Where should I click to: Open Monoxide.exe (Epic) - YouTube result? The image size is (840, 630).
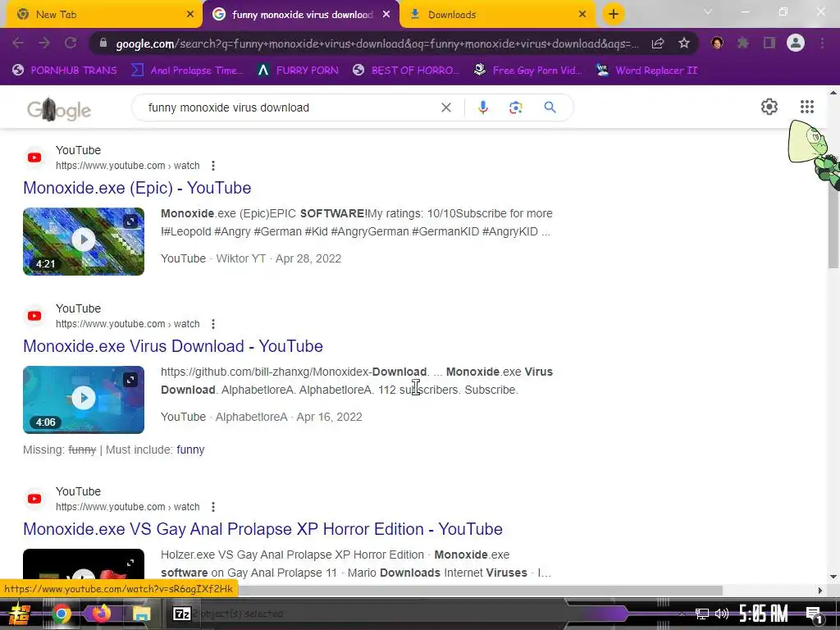pos(137,188)
